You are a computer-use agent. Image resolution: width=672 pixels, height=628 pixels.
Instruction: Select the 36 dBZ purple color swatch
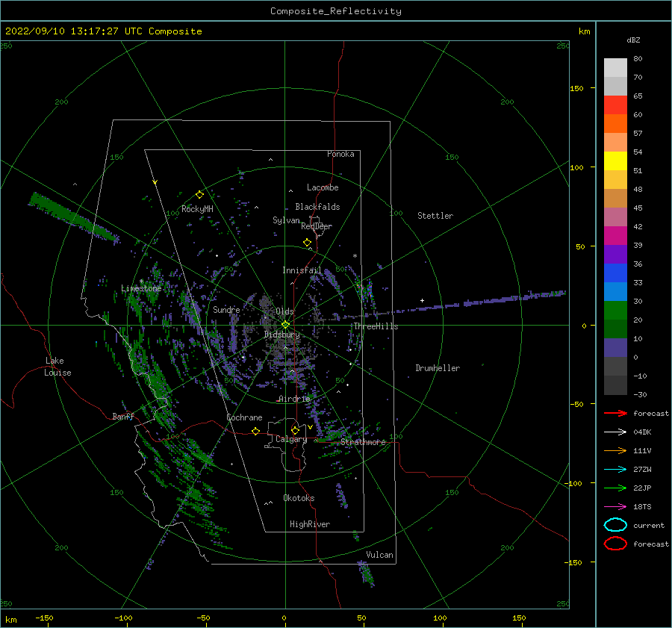(615, 254)
